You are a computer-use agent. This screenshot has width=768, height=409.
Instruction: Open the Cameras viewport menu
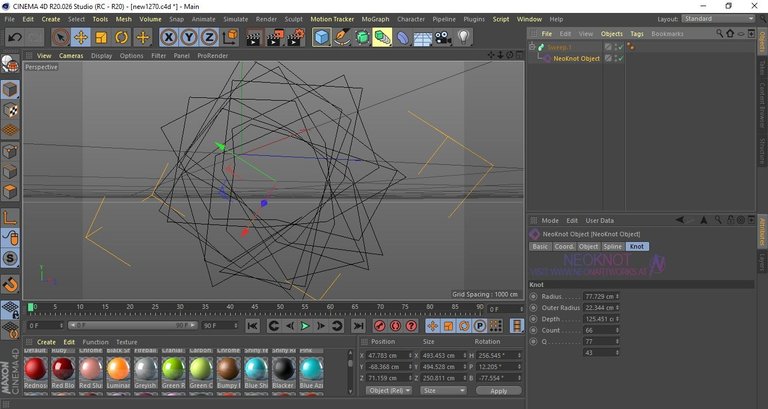72,56
